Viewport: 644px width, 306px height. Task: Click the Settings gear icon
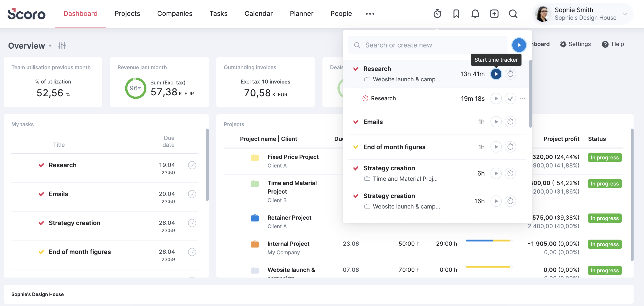click(563, 44)
